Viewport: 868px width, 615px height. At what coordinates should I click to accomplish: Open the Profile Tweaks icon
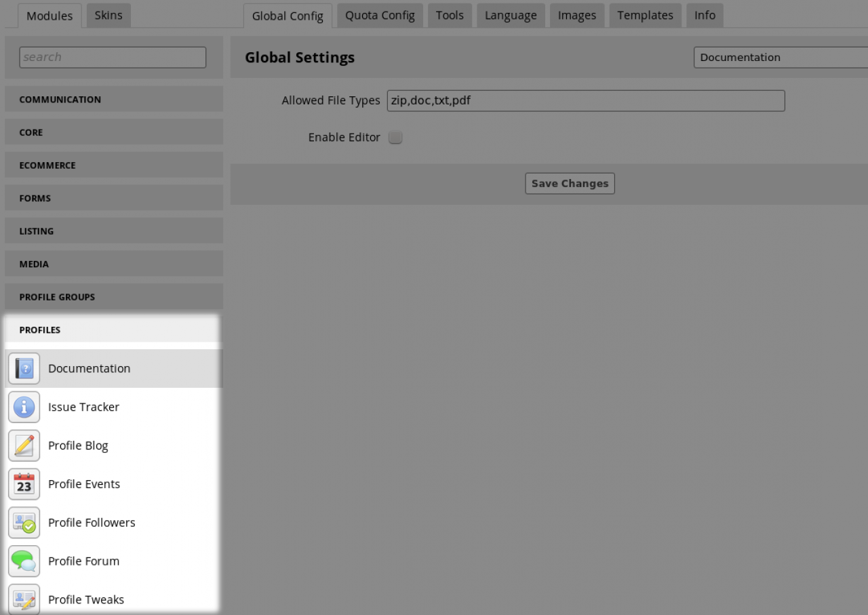(x=24, y=599)
